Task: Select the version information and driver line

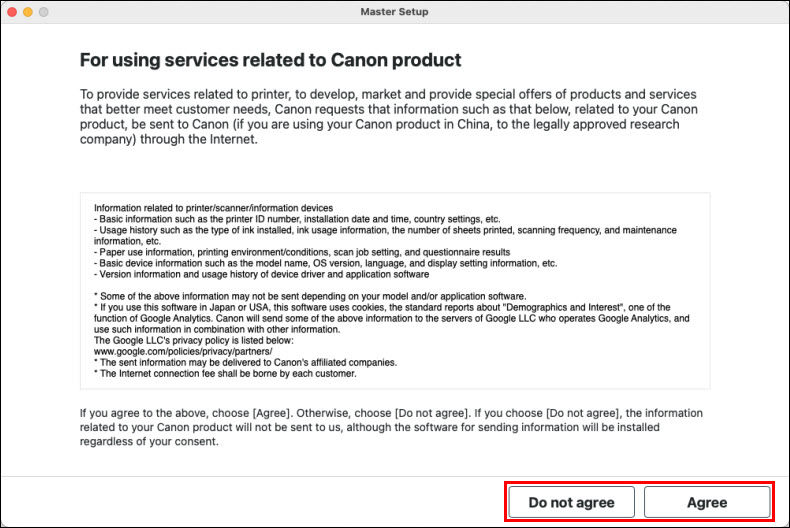Action: [261, 274]
